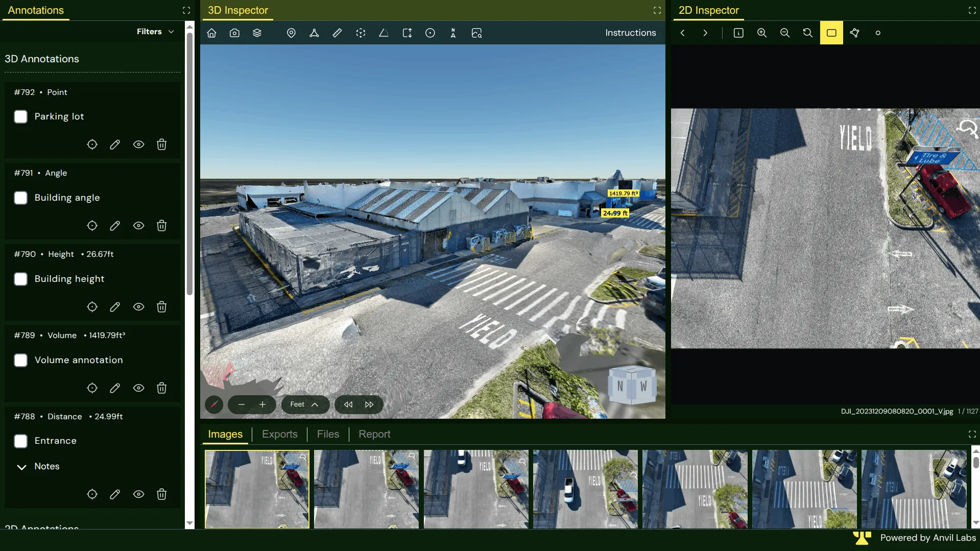Toggle visibility of Parking lot annotation
980x551 pixels.
pos(138,145)
